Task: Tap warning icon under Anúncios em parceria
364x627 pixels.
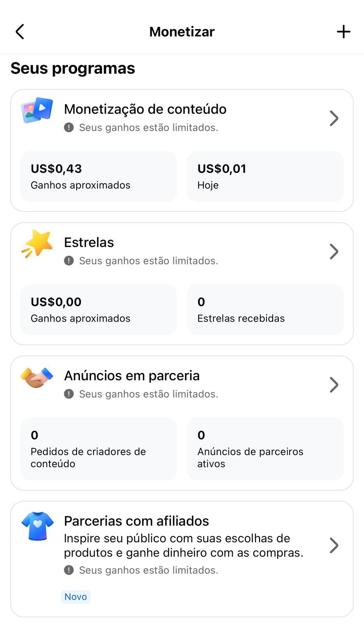Action: tap(69, 394)
